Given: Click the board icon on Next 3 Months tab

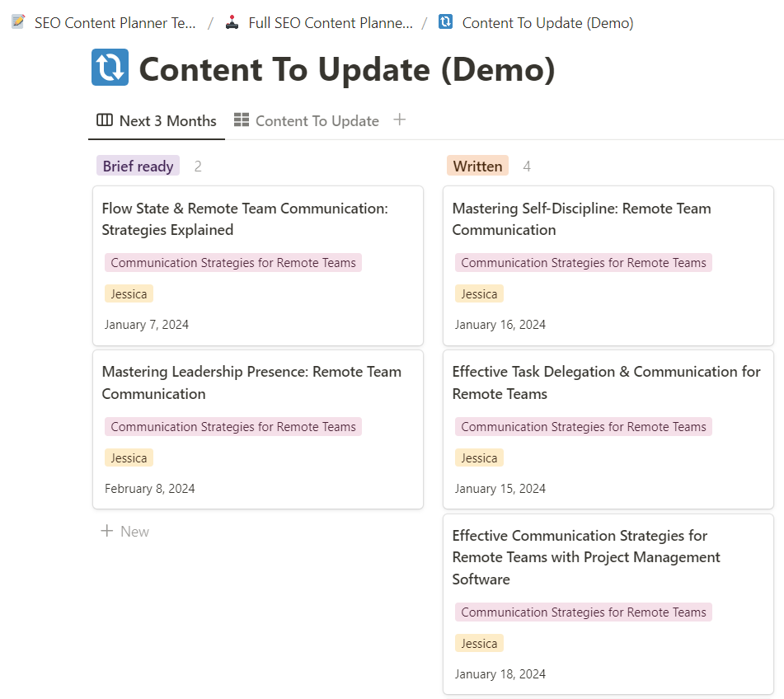Looking at the screenshot, I should click(x=105, y=120).
